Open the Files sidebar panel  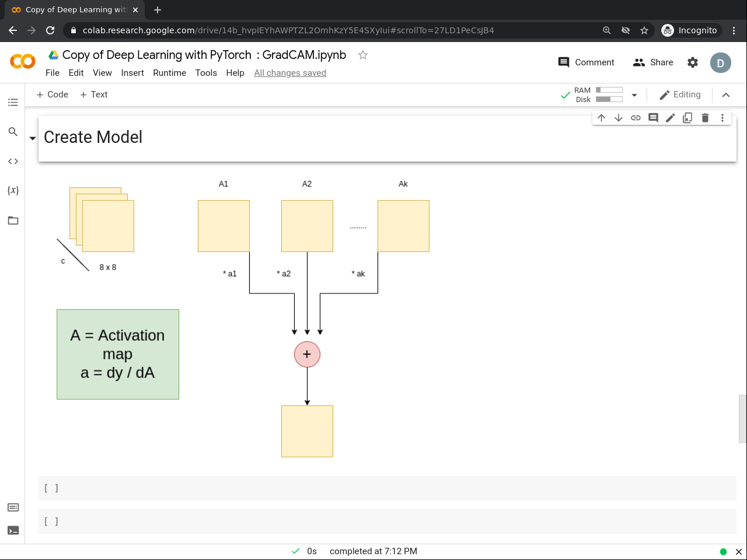pyautogui.click(x=13, y=220)
